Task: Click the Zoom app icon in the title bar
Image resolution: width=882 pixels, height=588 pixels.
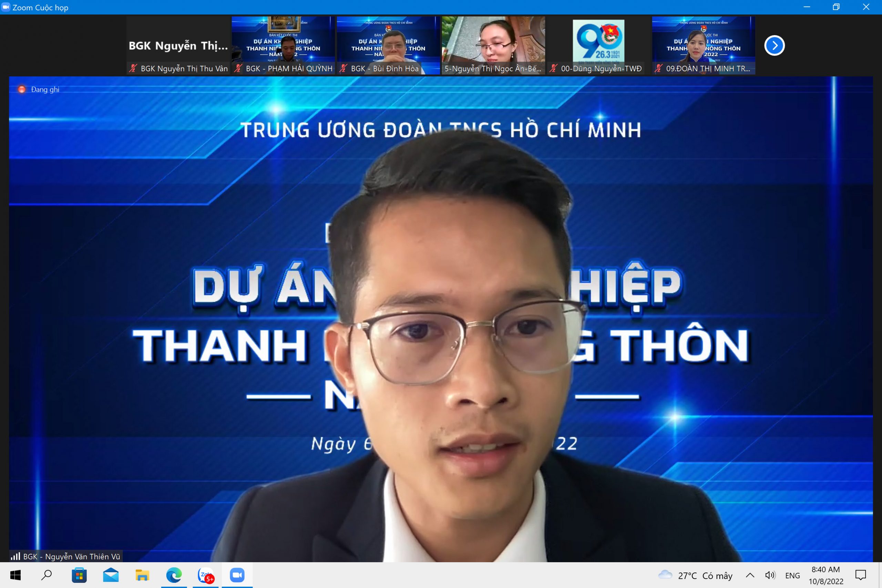Action: pos(6,7)
